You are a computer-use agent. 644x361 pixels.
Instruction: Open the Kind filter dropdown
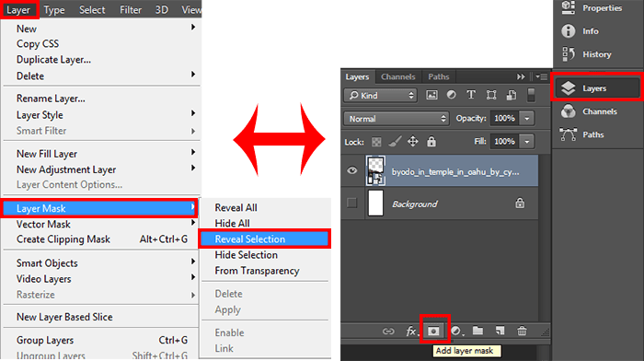click(380, 96)
